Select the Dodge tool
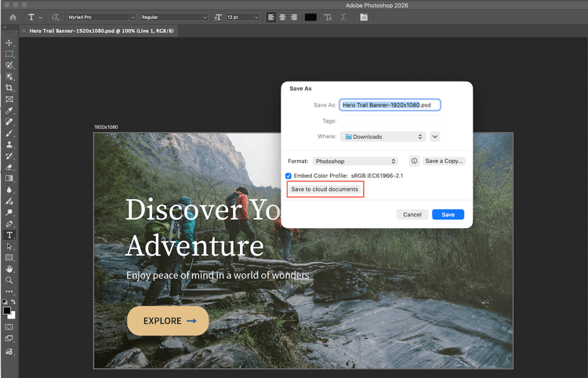 click(x=9, y=213)
